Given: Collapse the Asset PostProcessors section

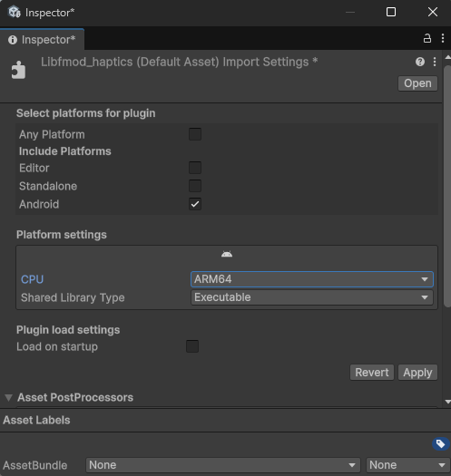Looking at the screenshot, I should (8, 398).
